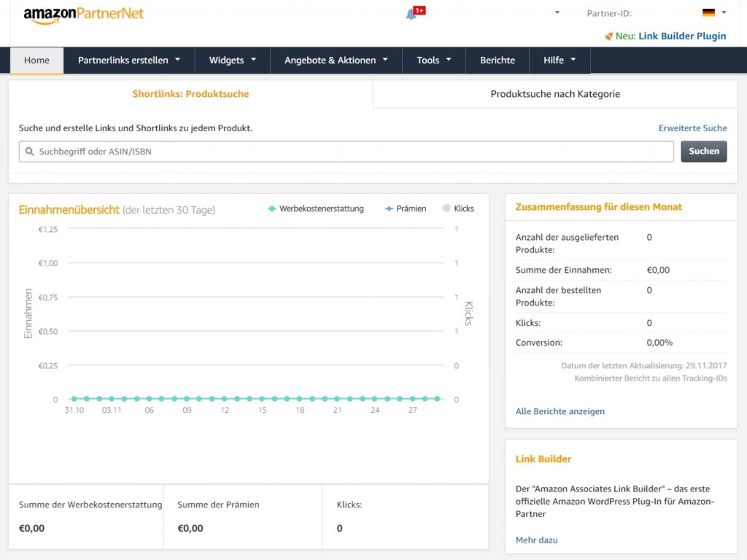Click the Conversion value 0,00%

[659, 343]
